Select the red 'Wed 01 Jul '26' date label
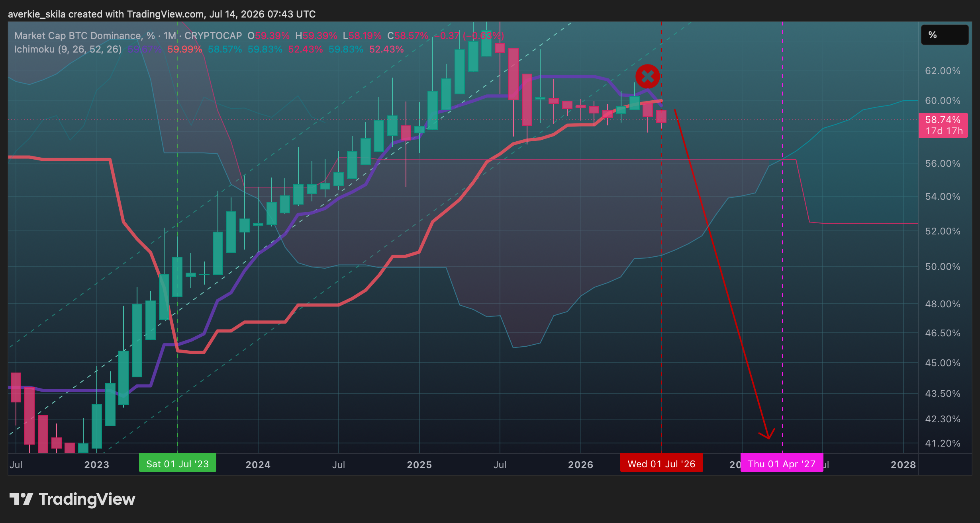Viewport: 980px width, 523px height. [661, 464]
